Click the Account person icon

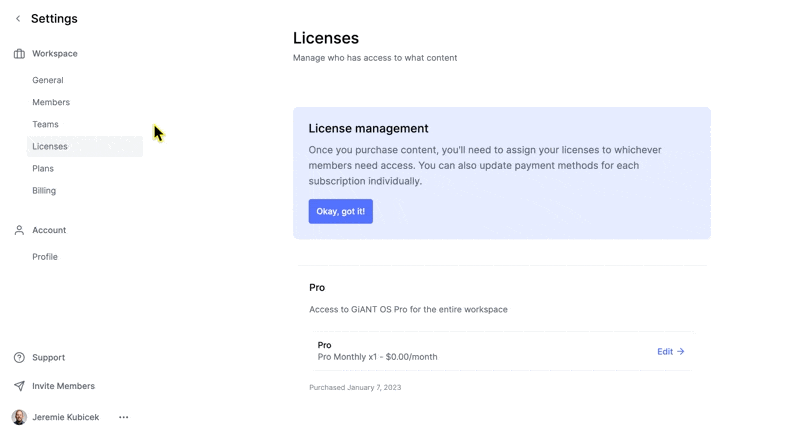pyautogui.click(x=19, y=230)
